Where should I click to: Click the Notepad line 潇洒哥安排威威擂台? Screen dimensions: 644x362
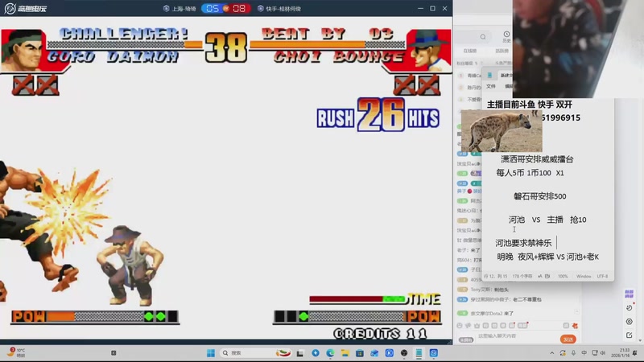pos(537,159)
